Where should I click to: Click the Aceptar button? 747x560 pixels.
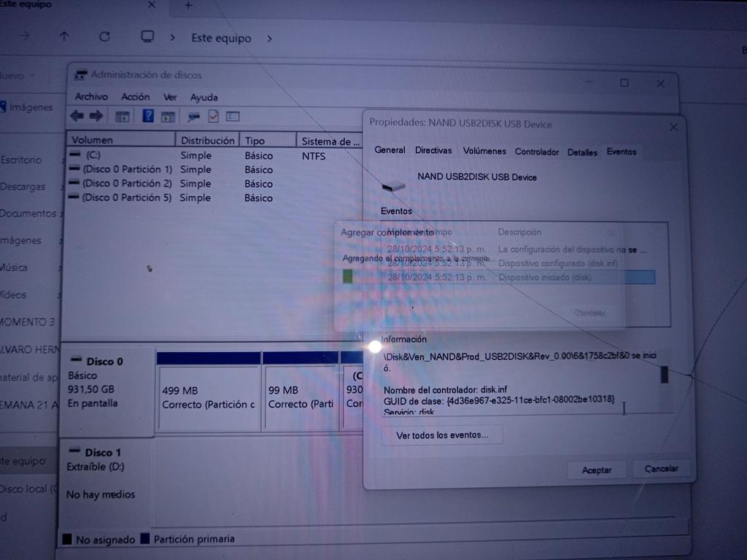(x=597, y=470)
